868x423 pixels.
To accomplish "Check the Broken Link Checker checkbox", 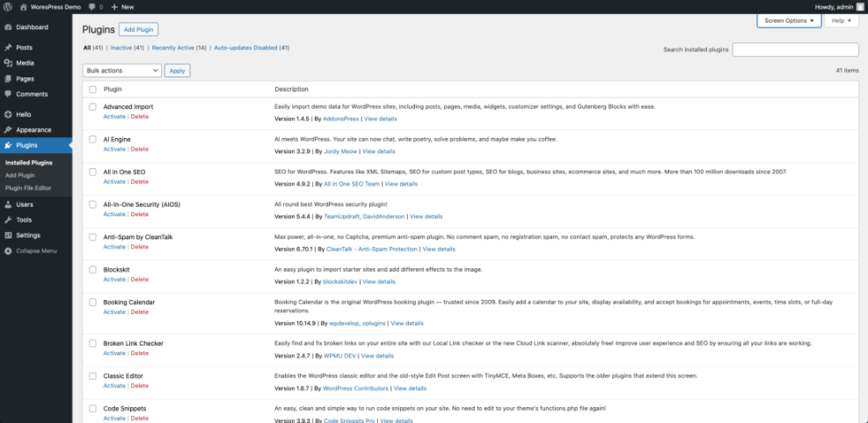I will [92, 343].
